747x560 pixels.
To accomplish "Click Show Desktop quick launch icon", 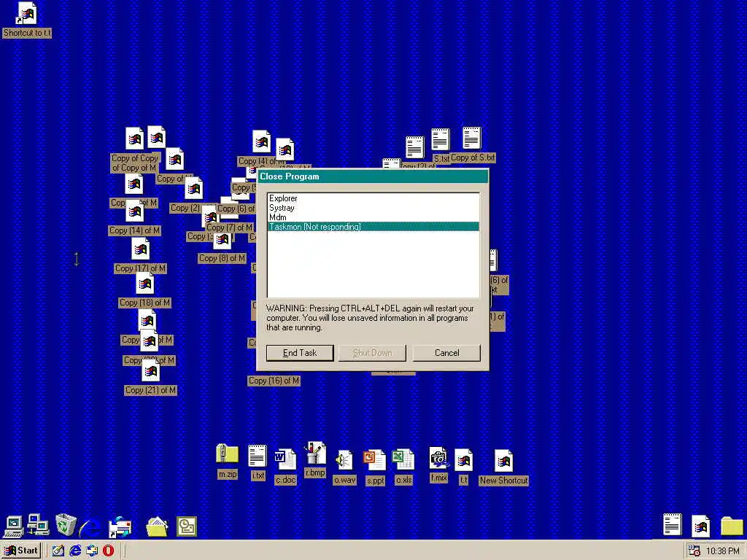I will pyautogui.click(x=58, y=551).
